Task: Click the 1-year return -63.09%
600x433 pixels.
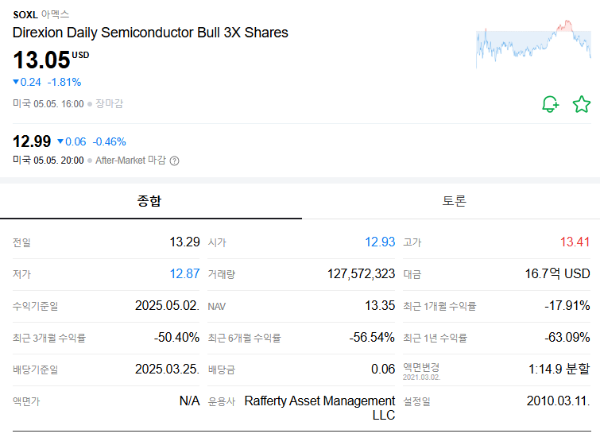Action: pos(567,337)
